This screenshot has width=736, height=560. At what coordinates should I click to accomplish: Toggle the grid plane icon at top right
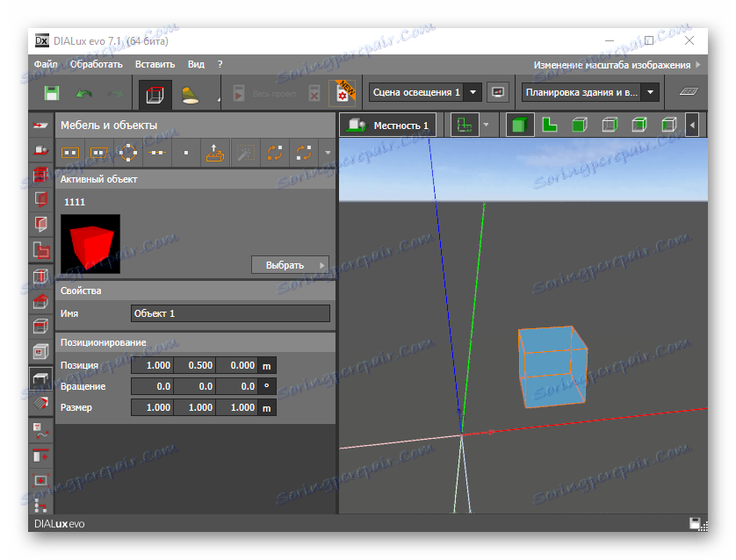[x=687, y=92]
